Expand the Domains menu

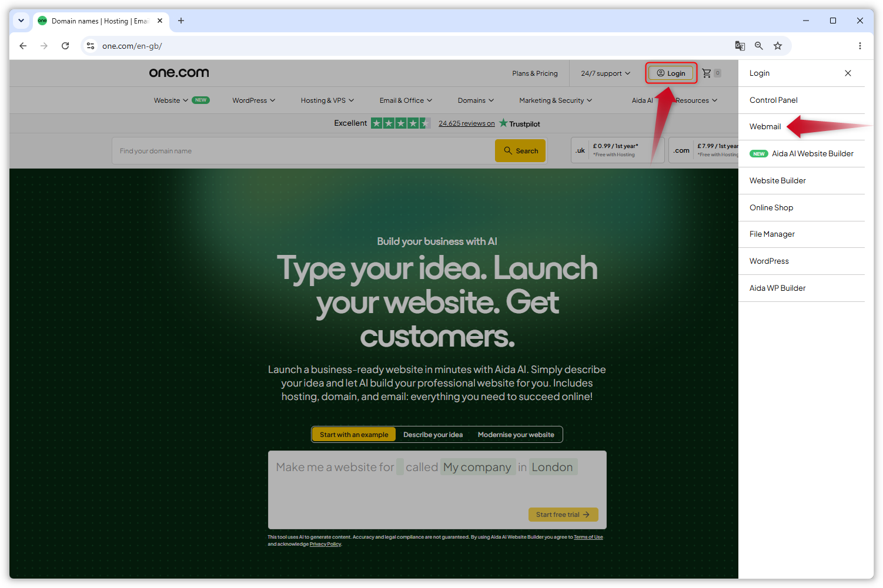(x=476, y=100)
